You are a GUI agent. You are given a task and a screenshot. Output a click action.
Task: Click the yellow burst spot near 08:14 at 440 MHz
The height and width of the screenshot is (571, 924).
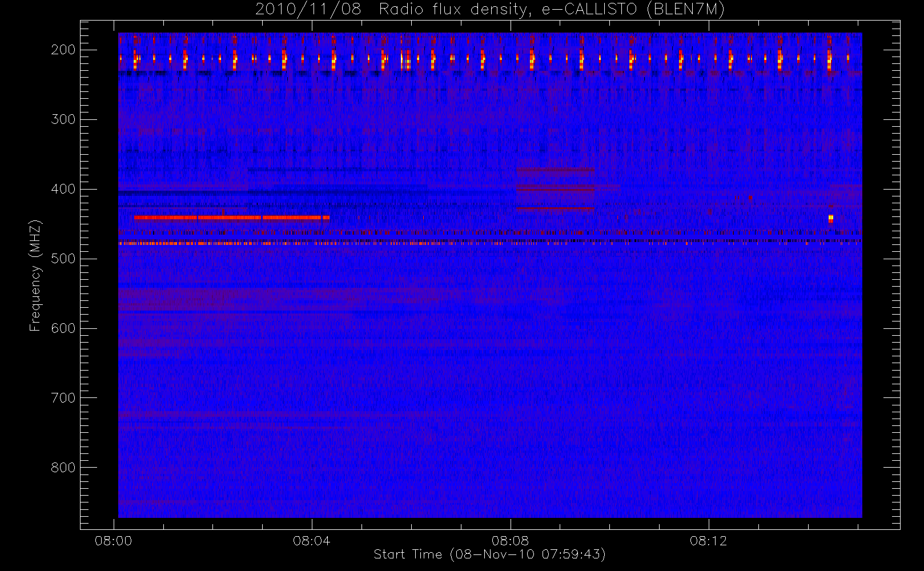(831, 219)
